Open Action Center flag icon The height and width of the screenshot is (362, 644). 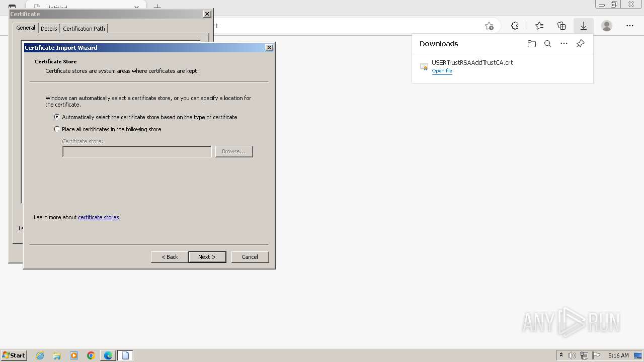pos(596,355)
